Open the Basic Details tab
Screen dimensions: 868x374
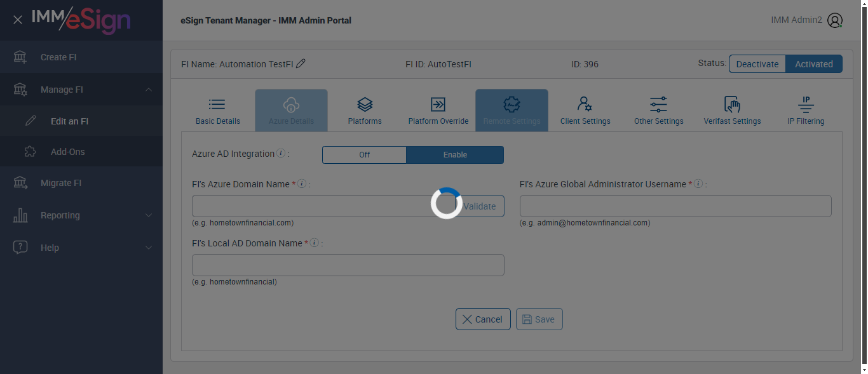coord(218,110)
